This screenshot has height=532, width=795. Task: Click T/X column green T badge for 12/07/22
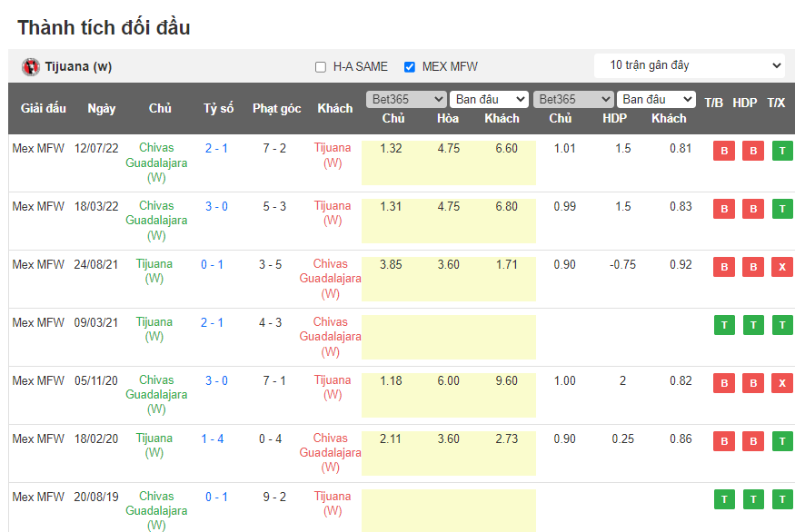coord(781,151)
